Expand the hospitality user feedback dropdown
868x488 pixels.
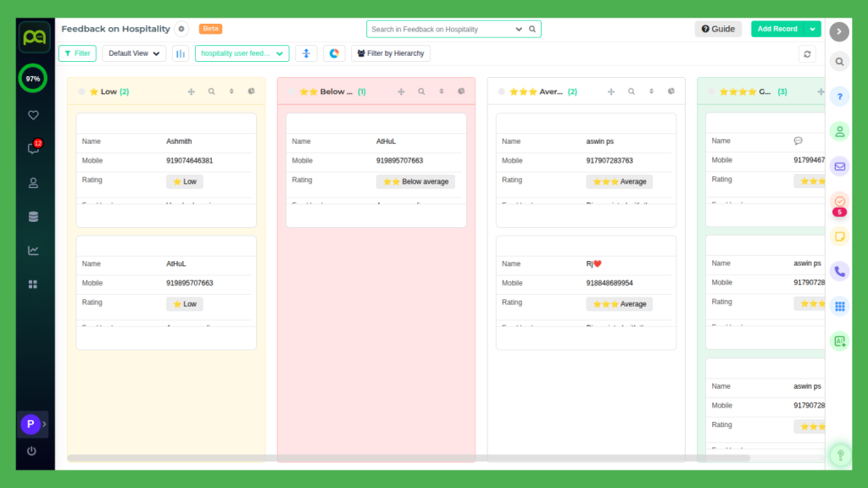tap(242, 53)
